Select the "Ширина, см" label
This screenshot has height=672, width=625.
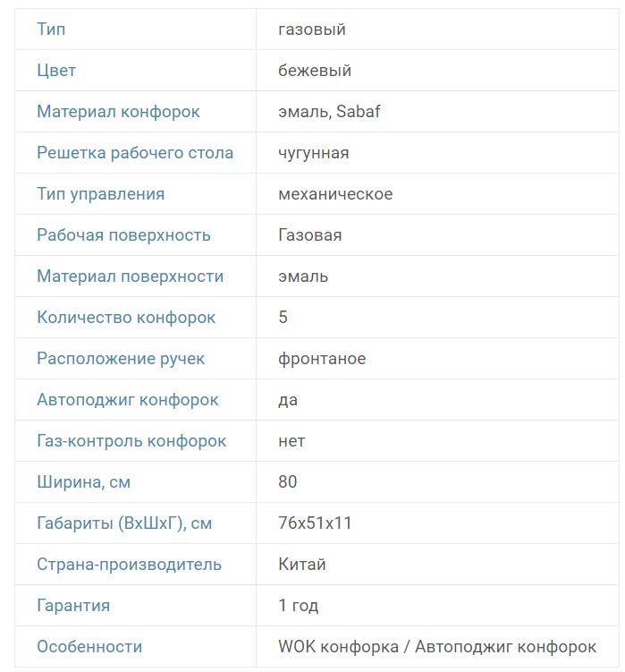83,482
